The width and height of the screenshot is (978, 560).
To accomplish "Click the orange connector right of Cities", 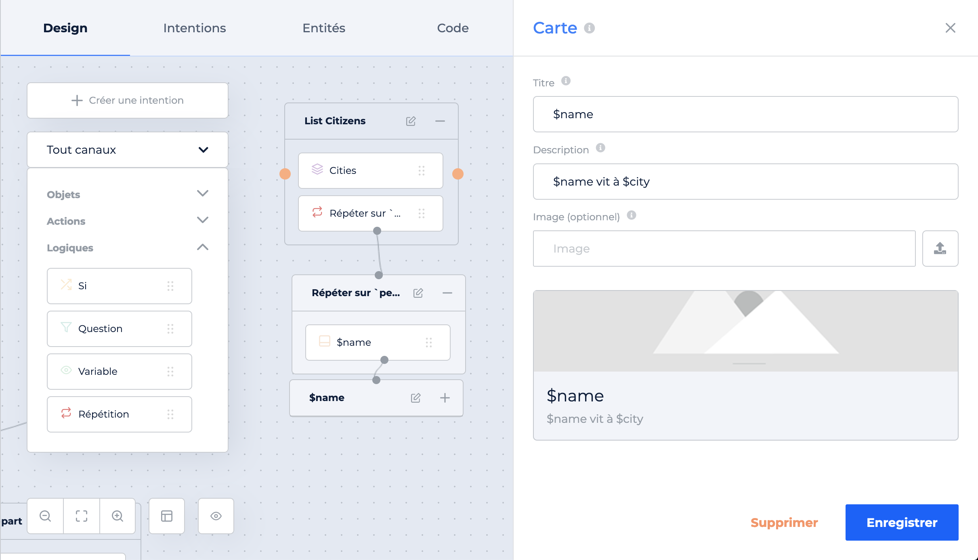I will [458, 174].
